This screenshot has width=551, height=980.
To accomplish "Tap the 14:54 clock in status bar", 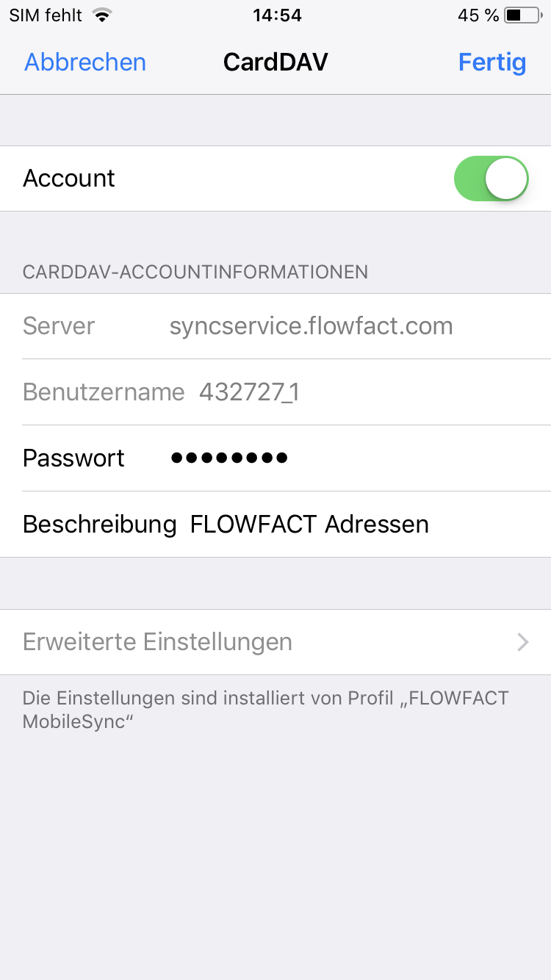I will (275, 15).
